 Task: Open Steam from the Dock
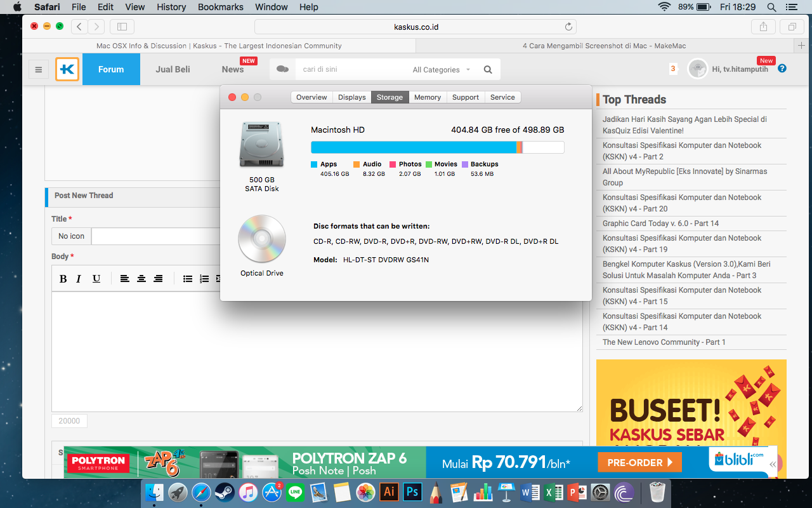[225, 492]
